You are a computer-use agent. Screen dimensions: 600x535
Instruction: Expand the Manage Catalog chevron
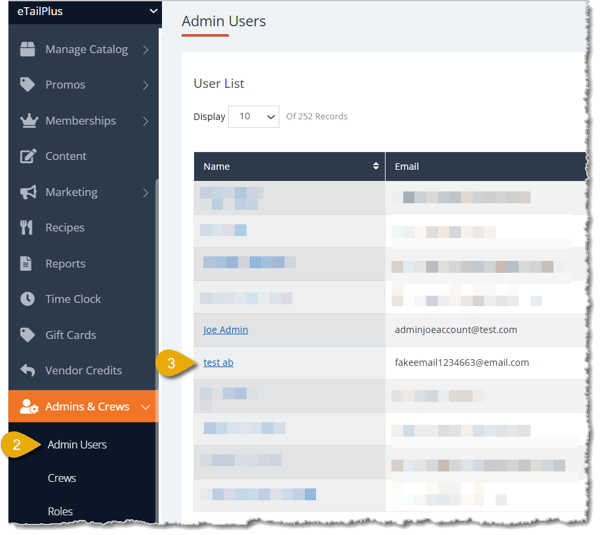click(x=146, y=50)
